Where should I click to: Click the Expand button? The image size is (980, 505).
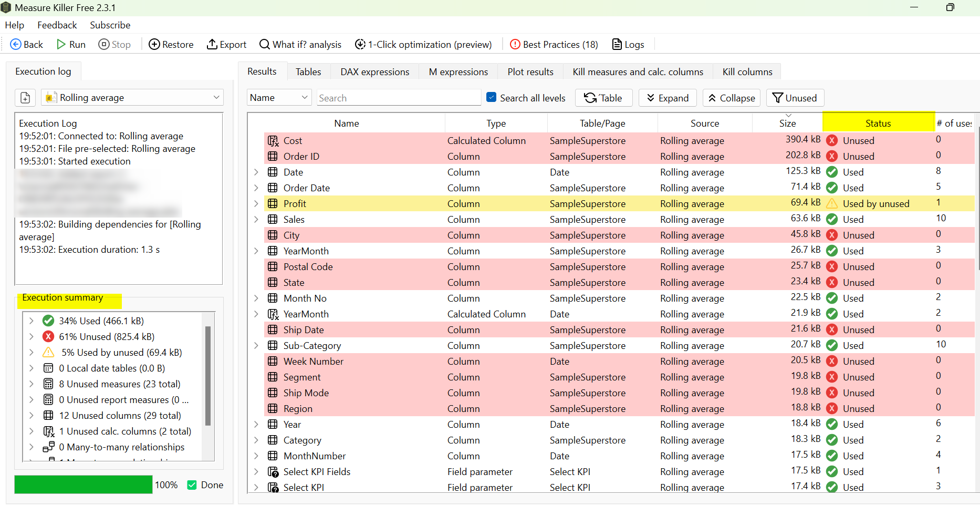(x=667, y=98)
